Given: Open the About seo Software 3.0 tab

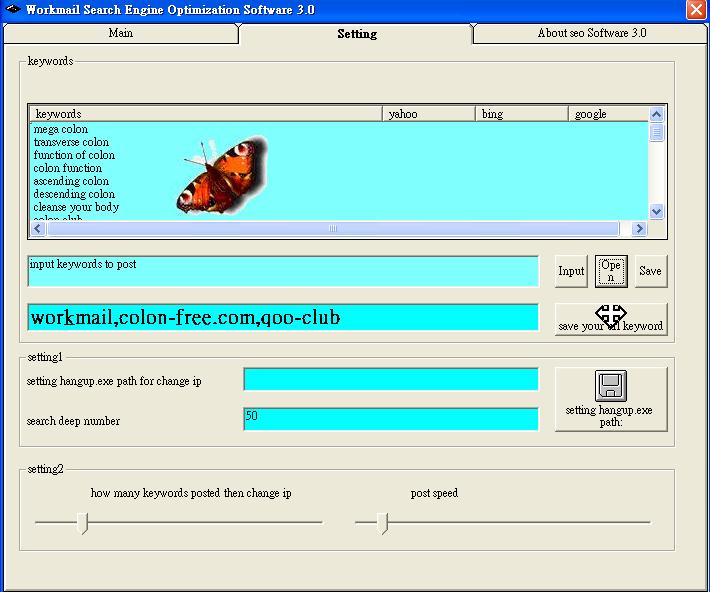Looking at the screenshot, I should [591, 34].
